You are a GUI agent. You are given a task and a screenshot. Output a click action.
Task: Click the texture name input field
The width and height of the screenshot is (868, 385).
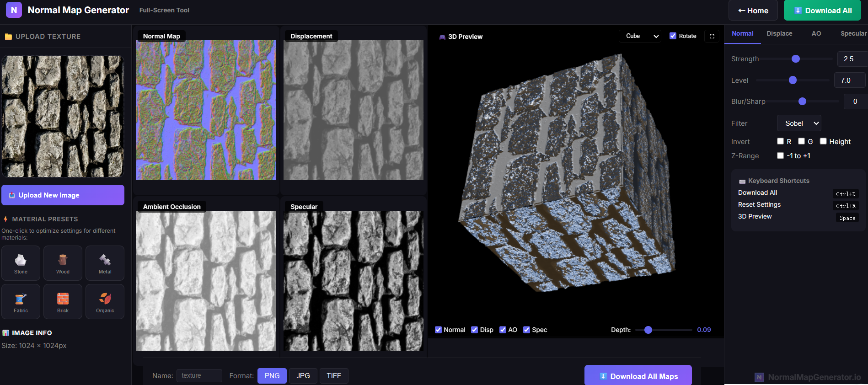point(199,376)
